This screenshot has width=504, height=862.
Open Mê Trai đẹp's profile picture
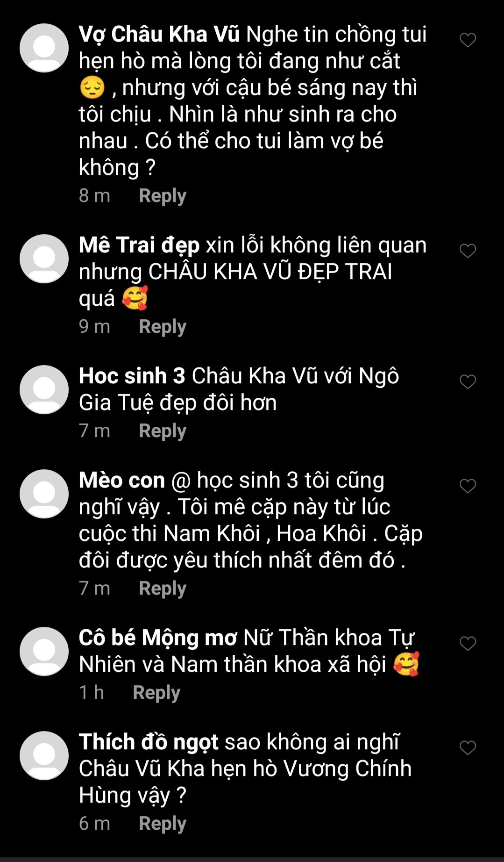44,259
